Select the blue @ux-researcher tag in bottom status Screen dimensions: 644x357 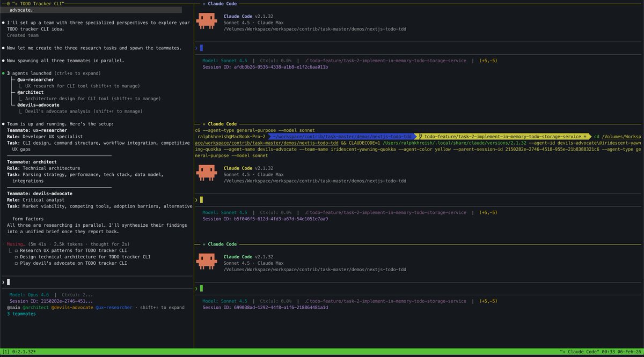point(114,307)
